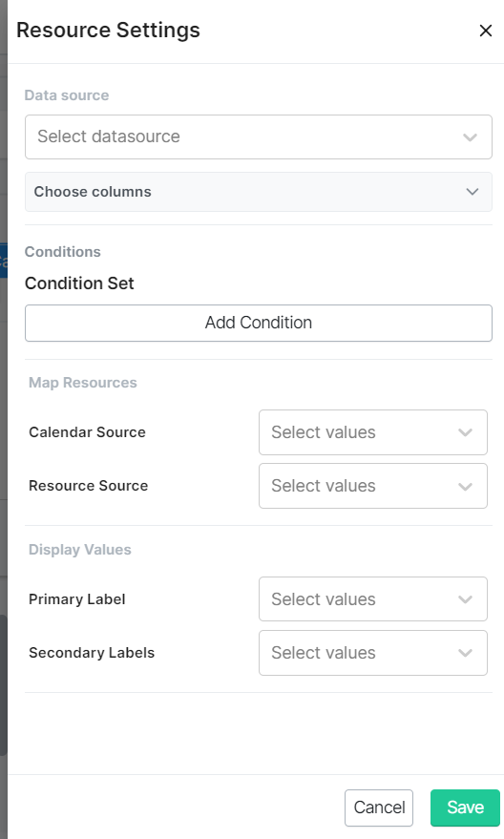
Task: Open the Select datasource combo box
Action: [x=259, y=137]
